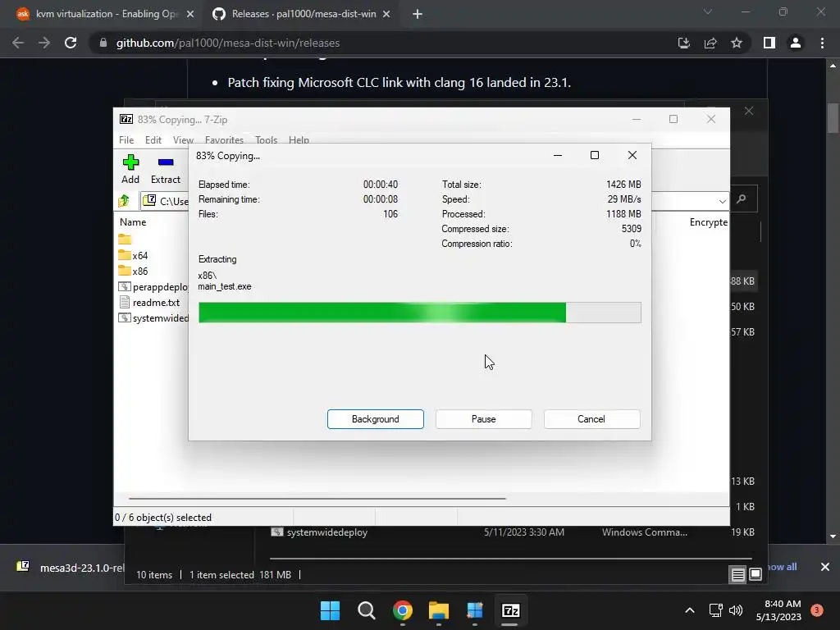Open the Help menu in 7-Zip
Image resolution: width=840 pixels, height=630 pixels.
click(x=299, y=139)
